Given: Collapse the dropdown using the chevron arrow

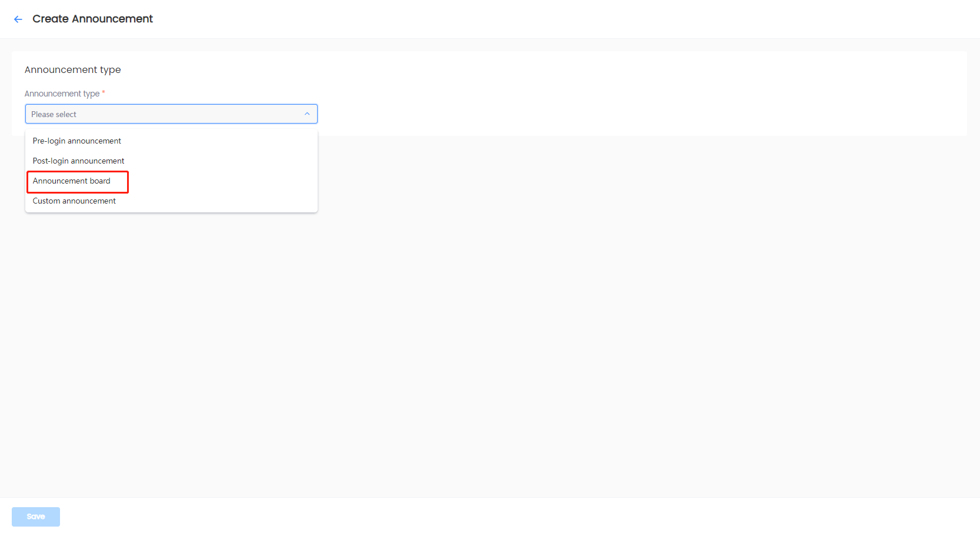Looking at the screenshot, I should point(307,114).
